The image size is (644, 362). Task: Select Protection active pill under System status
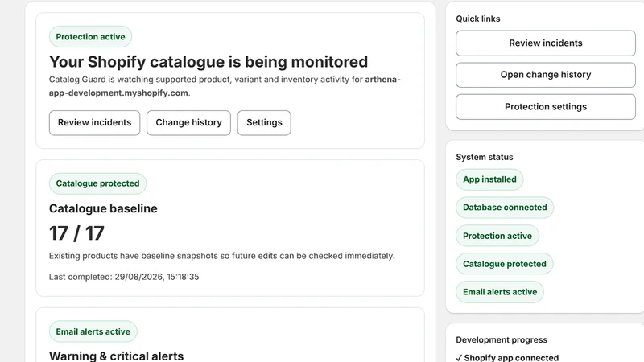click(x=497, y=236)
